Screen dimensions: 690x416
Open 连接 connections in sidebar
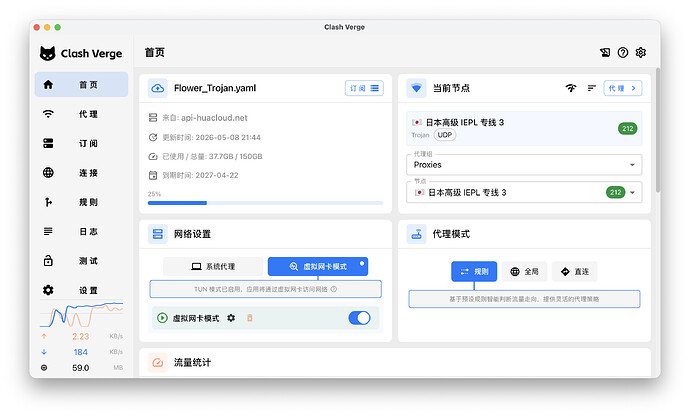click(81, 173)
